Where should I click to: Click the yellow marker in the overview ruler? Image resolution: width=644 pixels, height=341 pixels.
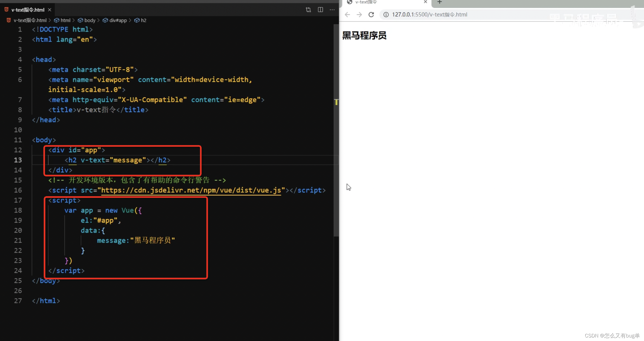click(x=336, y=102)
